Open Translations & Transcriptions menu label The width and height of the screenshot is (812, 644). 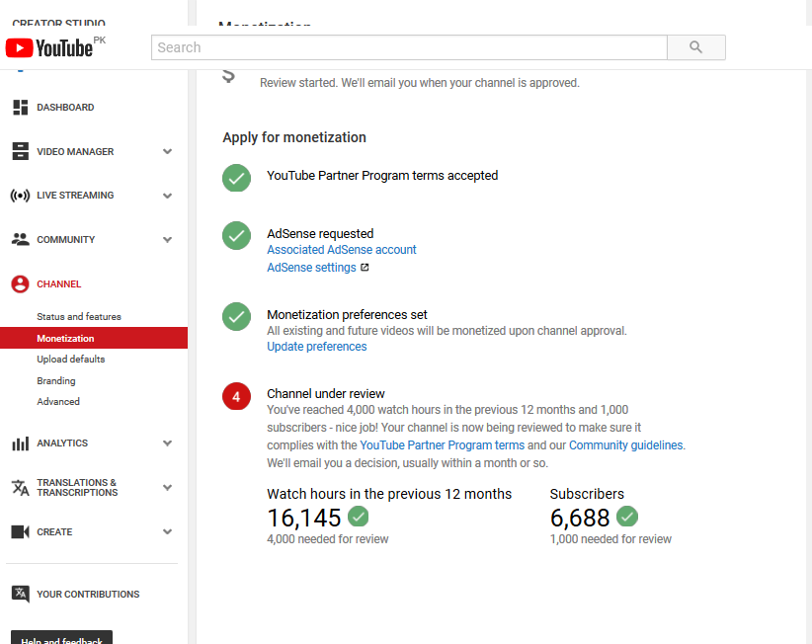(77, 488)
